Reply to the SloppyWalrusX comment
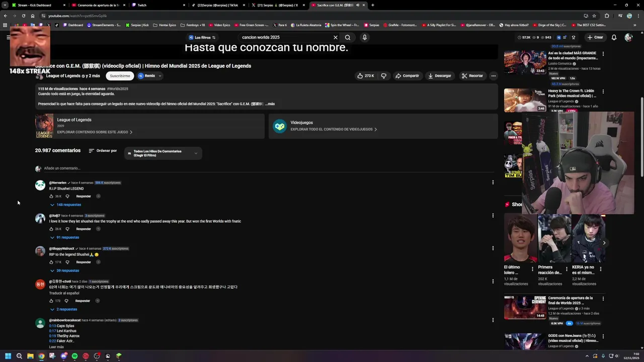644x362 pixels. pos(84,262)
